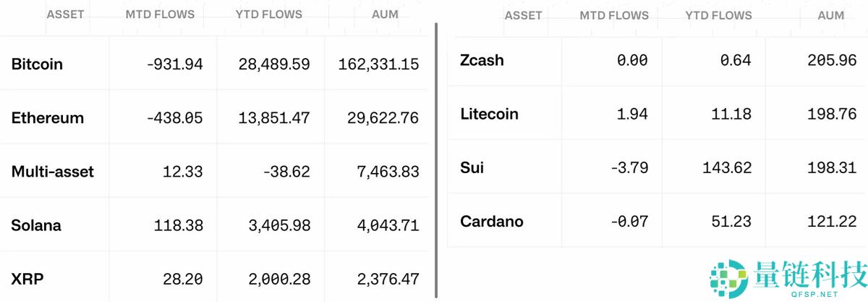The image size is (868, 302).
Task: Click the green blockchain logo icon
Action: pos(728,278)
